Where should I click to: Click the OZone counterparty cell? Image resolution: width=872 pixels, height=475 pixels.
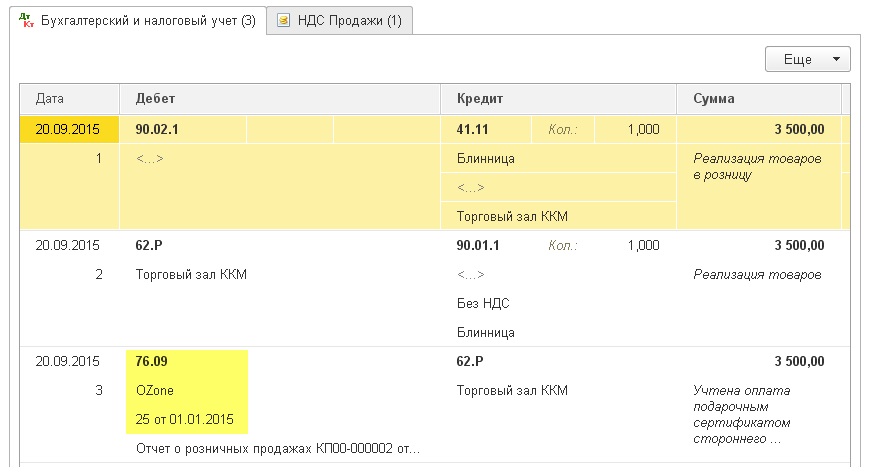pos(155,390)
